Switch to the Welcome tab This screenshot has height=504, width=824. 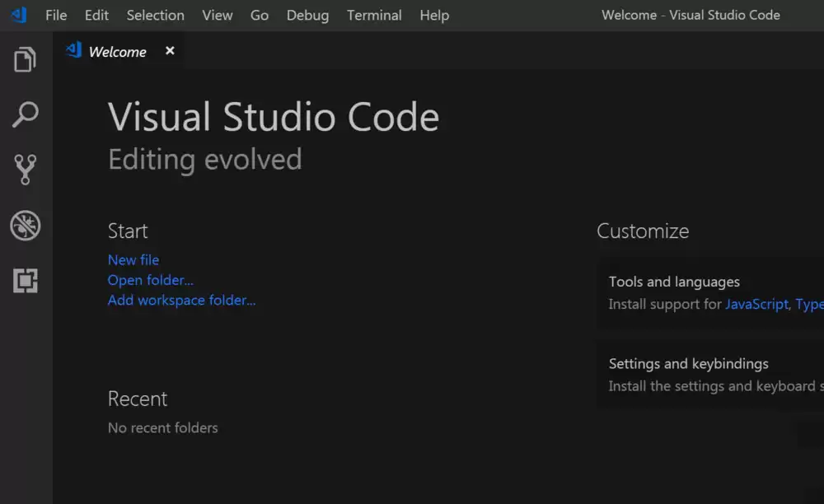pos(118,50)
